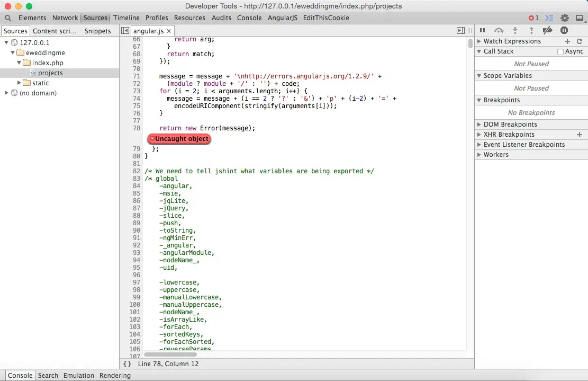The height and width of the screenshot is (381, 588).
Task: Add an XHR breakpoint
Action: 580,135
